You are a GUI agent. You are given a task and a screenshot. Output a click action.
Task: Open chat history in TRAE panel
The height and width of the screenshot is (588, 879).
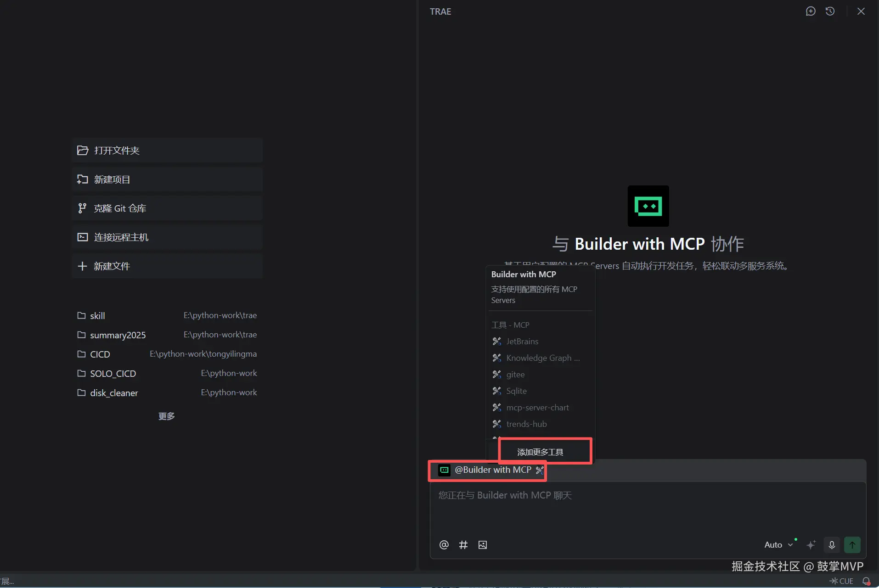[x=830, y=11]
